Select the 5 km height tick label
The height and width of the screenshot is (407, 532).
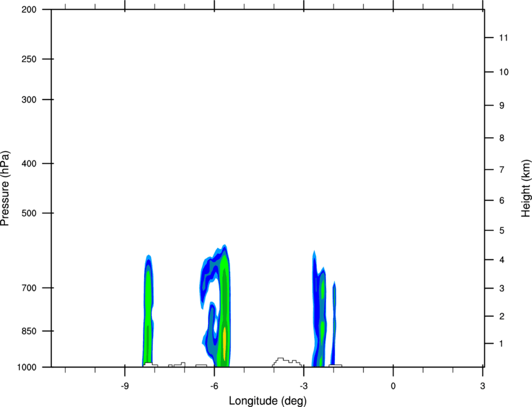tap(501, 231)
